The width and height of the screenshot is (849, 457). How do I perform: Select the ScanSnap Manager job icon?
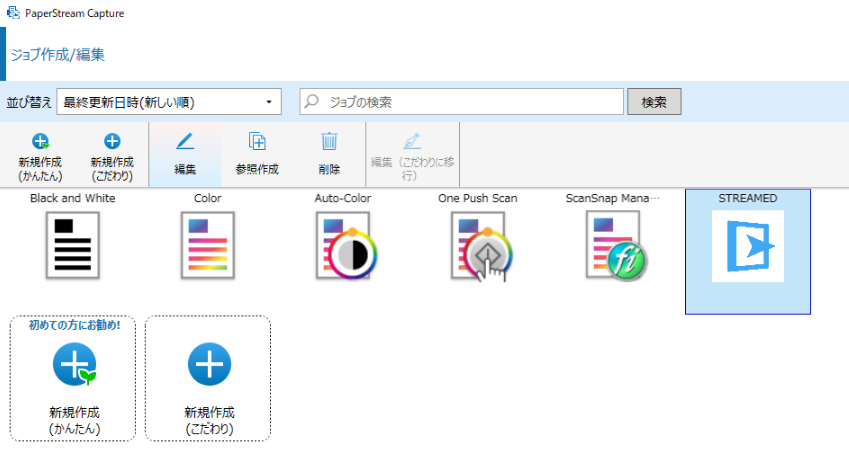point(613,245)
